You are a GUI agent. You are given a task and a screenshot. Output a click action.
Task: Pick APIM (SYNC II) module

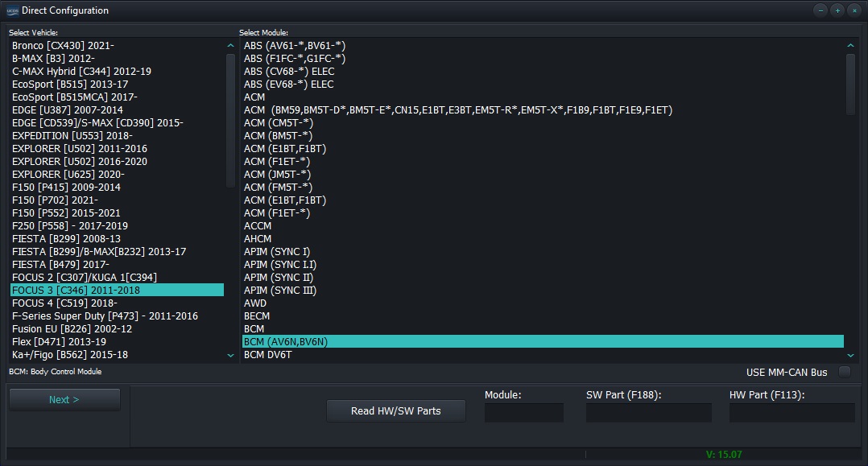point(543,278)
